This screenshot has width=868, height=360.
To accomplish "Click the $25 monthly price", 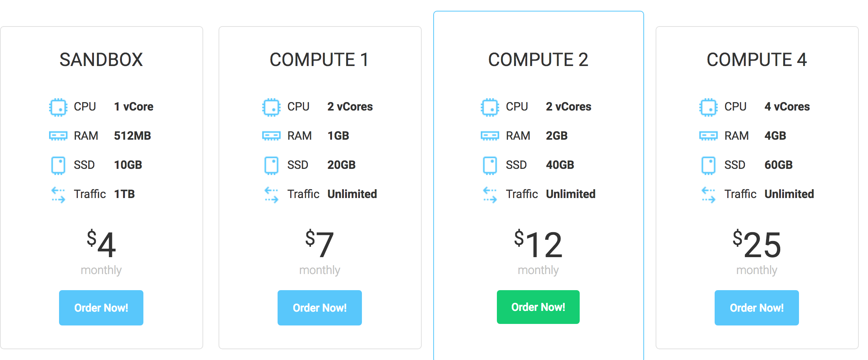I will pos(756,245).
